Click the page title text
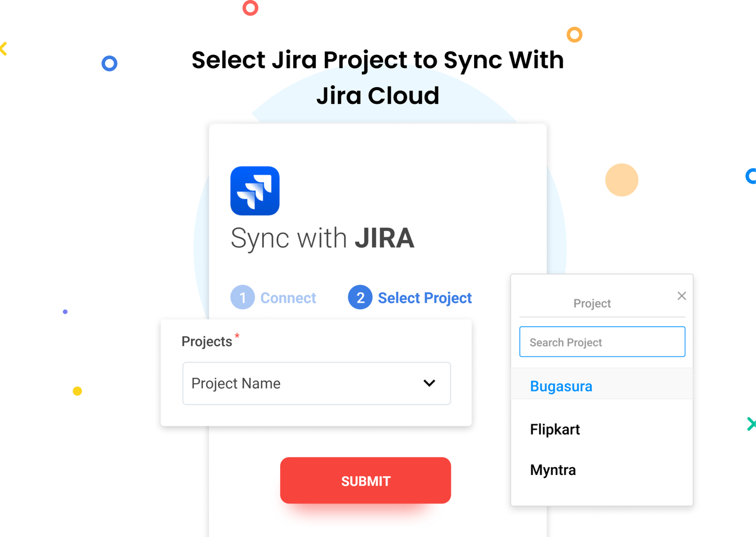 [x=377, y=78]
